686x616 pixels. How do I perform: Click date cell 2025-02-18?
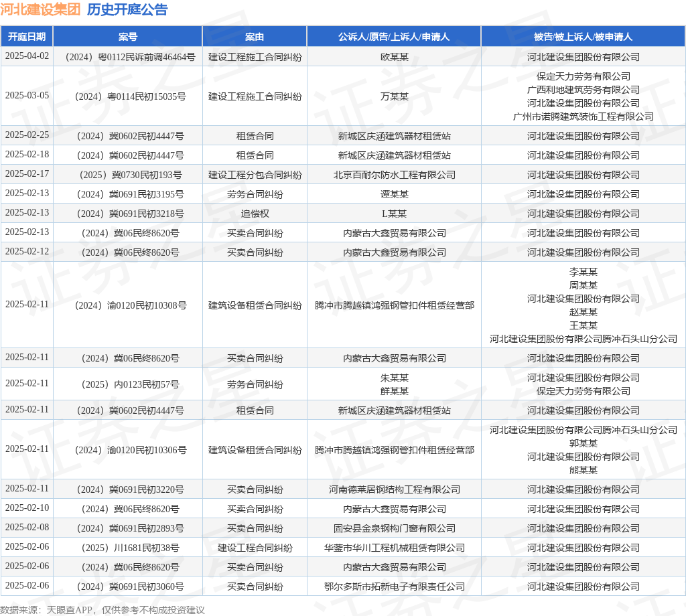(27, 154)
